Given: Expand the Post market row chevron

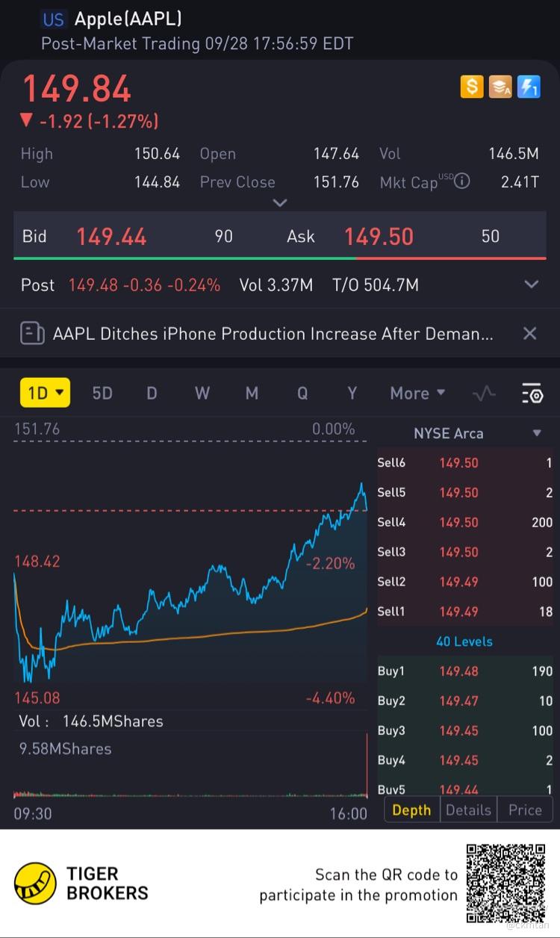Looking at the screenshot, I should tap(532, 285).
